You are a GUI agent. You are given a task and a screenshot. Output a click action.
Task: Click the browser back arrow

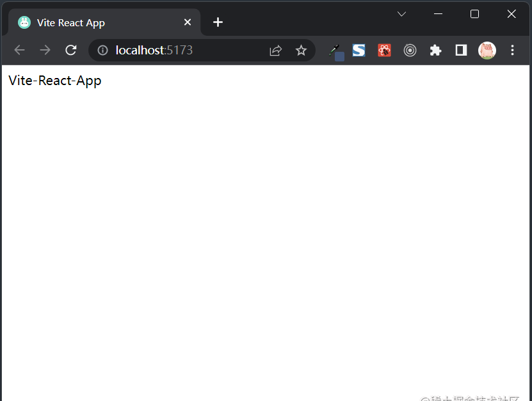20,50
